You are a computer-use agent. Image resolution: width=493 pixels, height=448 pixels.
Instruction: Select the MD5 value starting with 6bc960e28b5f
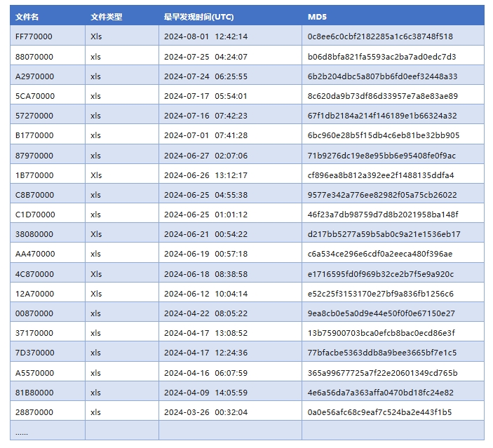pos(383,135)
